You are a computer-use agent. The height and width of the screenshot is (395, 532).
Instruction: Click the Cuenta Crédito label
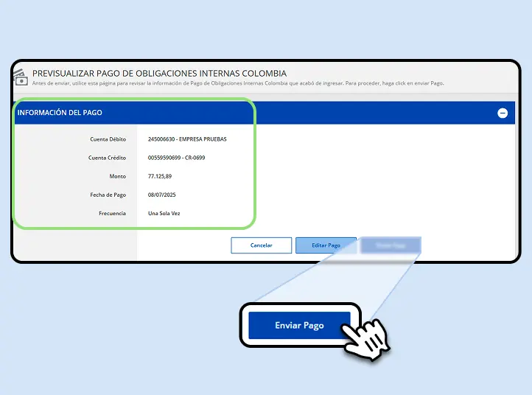pos(108,158)
